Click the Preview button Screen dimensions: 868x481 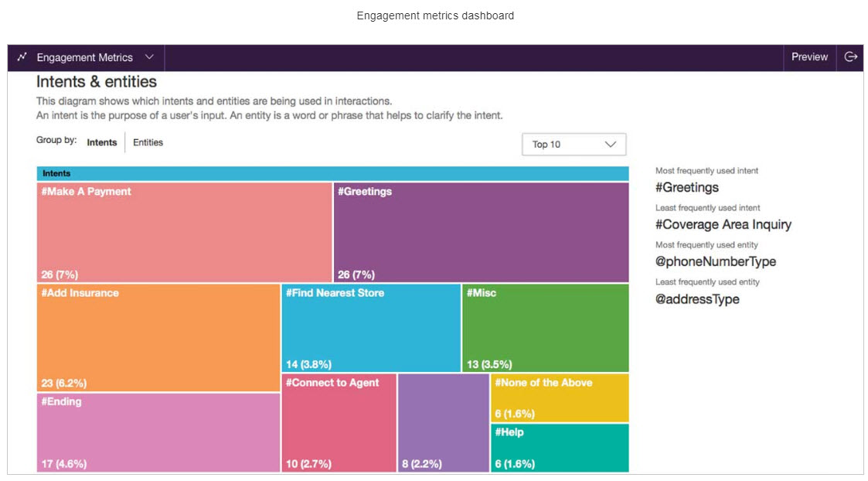click(809, 57)
